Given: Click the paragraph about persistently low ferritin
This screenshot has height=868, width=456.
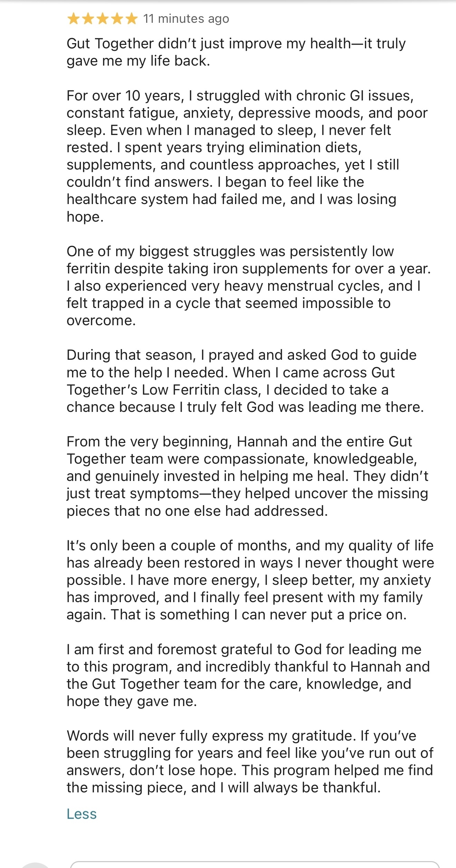Looking at the screenshot, I should (249, 286).
